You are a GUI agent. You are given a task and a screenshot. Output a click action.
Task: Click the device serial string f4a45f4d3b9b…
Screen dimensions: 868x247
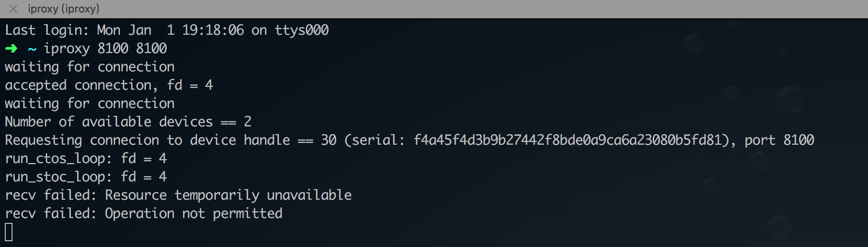568,140
